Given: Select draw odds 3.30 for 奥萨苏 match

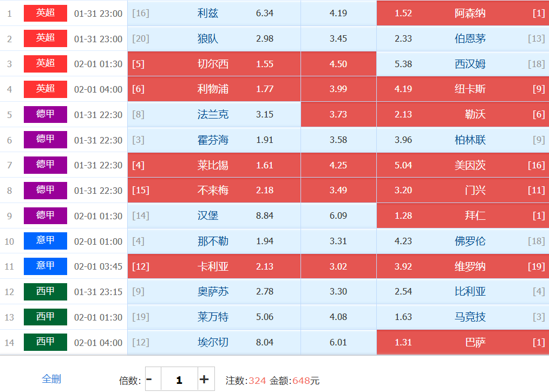Looking at the screenshot, I should (x=338, y=291).
